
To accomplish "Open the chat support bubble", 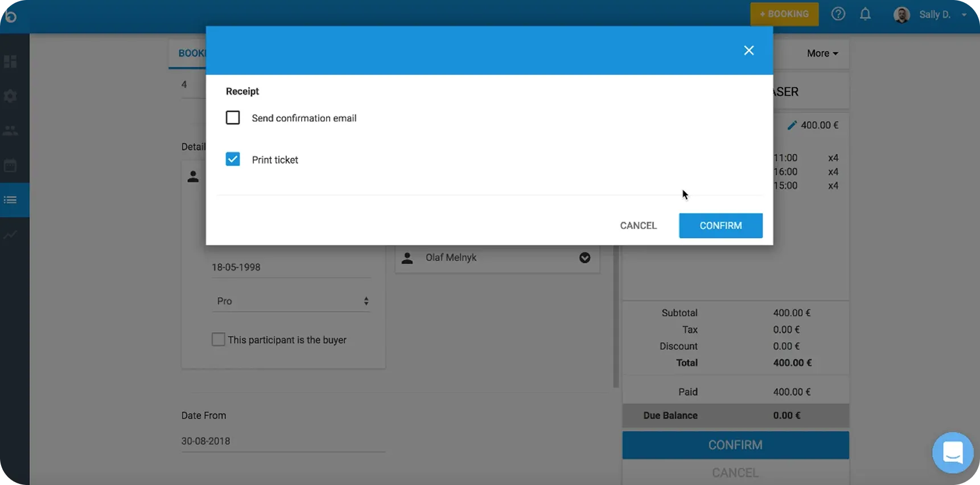I will 952,453.
